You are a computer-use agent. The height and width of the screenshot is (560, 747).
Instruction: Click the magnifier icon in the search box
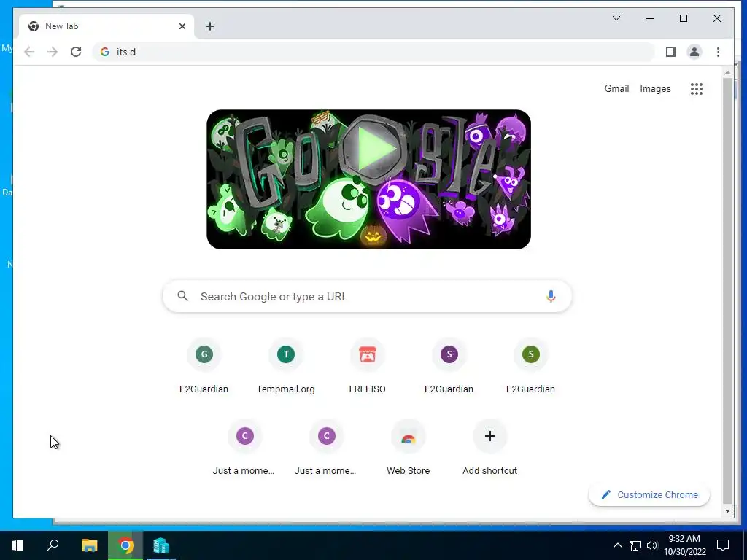pyautogui.click(x=182, y=296)
